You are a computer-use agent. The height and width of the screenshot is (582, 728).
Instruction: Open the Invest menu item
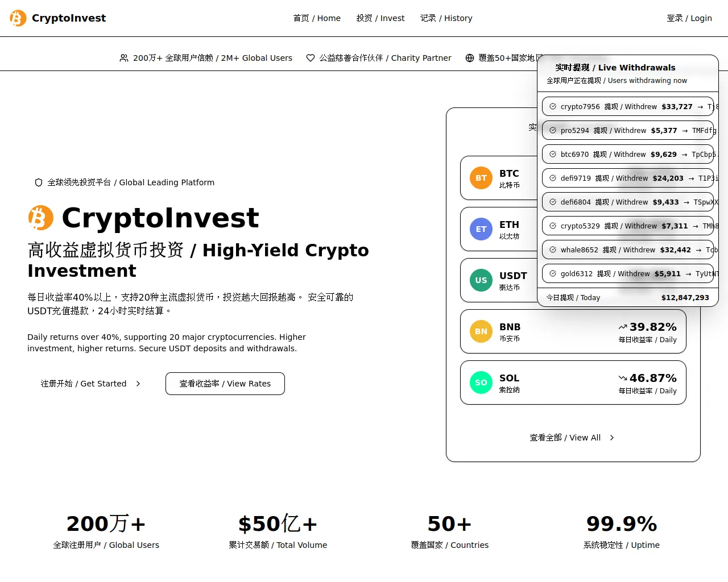click(380, 18)
